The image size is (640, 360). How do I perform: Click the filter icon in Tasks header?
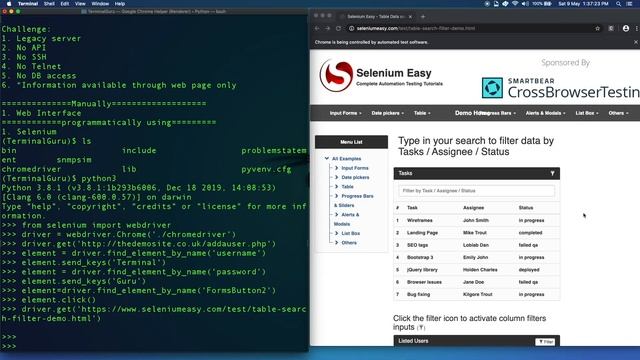point(552,173)
